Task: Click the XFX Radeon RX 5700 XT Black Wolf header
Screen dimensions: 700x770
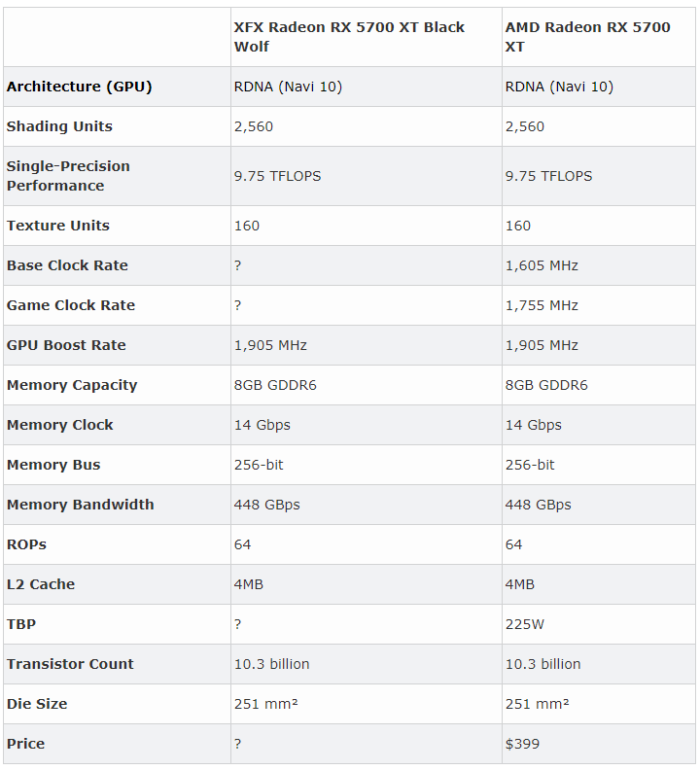Action: click(x=349, y=37)
